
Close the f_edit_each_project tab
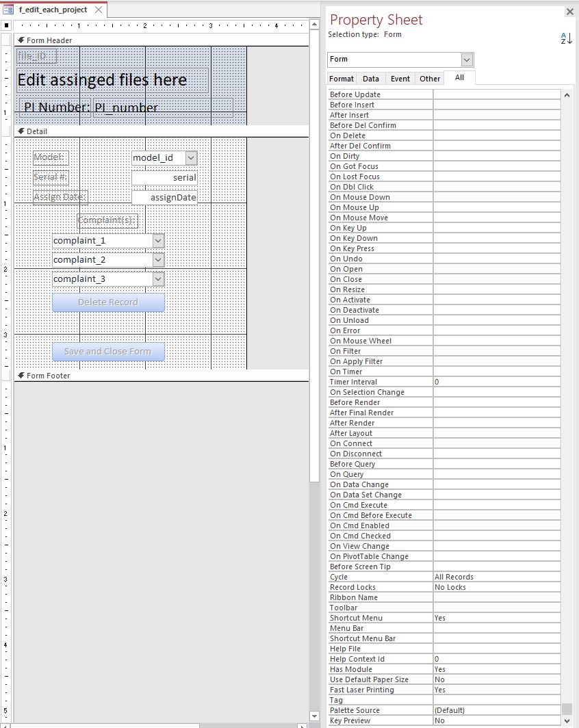point(99,10)
